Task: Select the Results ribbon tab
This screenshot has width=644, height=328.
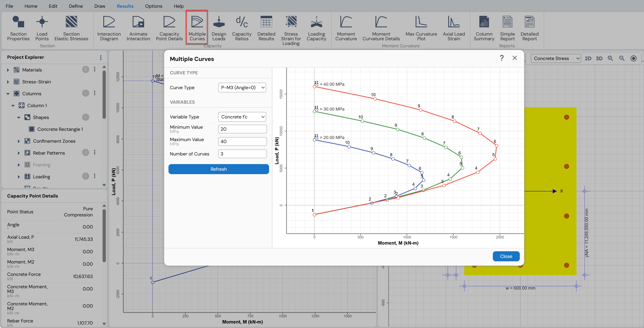Action: 125,6
